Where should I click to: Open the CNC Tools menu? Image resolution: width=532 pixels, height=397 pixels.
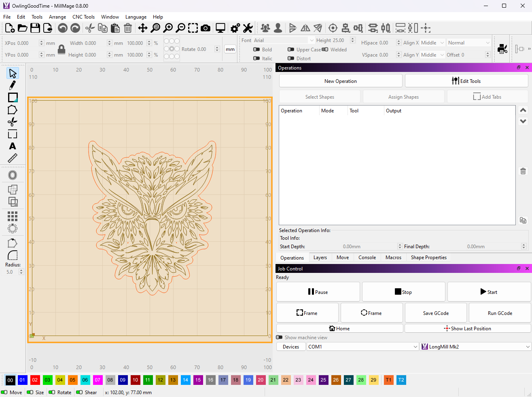point(83,17)
